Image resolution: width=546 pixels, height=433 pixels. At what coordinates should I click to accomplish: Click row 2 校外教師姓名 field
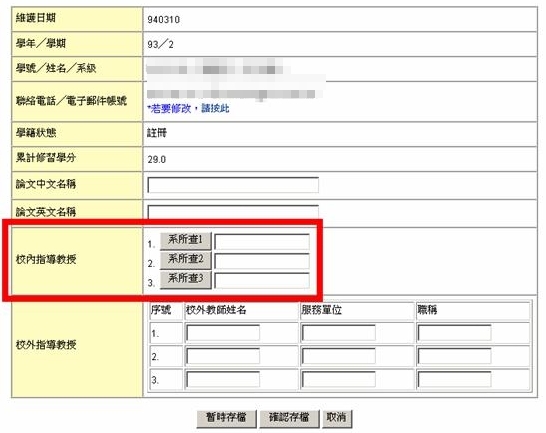pyautogui.click(x=223, y=356)
